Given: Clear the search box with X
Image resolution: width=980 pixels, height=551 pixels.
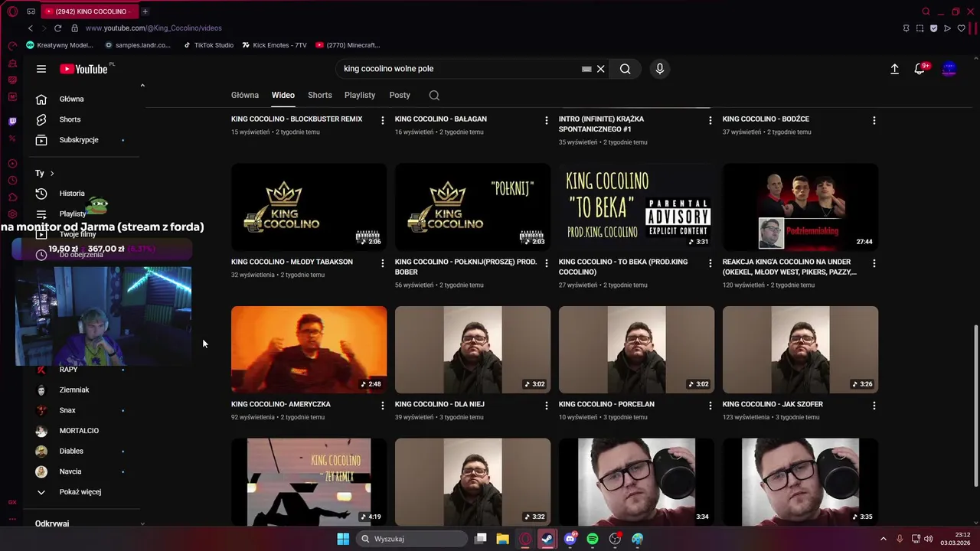Looking at the screenshot, I should (x=601, y=69).
